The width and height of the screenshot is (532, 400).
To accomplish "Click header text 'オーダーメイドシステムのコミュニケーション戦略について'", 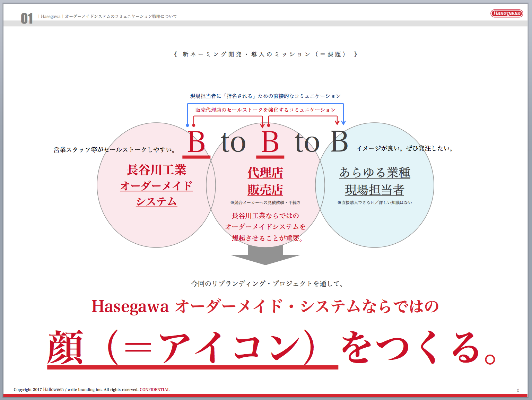I will pyautogui.click(x=121, y=16).
